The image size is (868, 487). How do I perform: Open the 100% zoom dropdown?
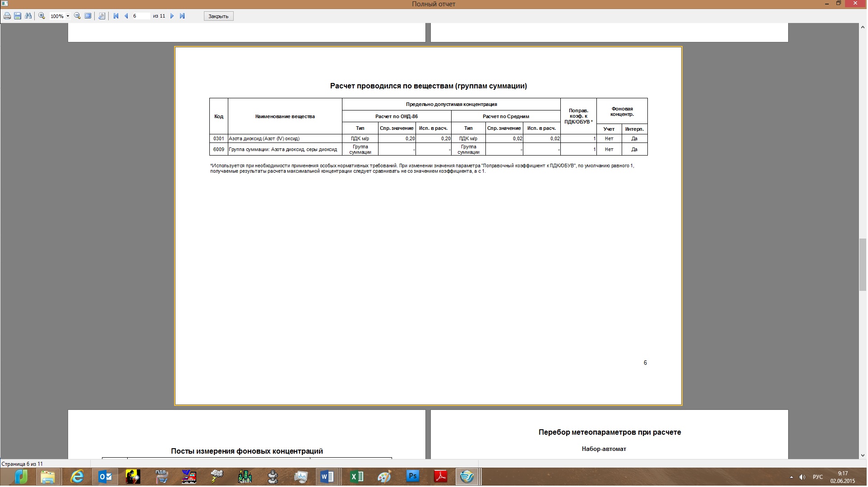pyautogui.click(x=68, y=16)
